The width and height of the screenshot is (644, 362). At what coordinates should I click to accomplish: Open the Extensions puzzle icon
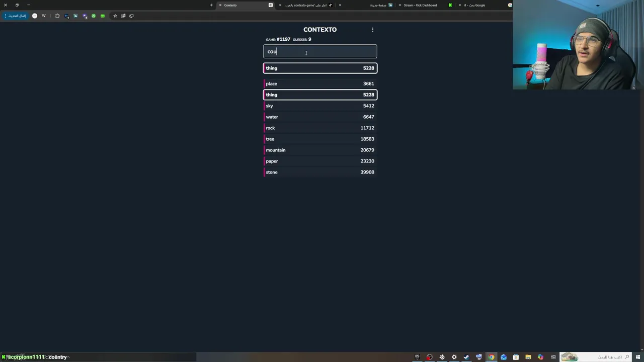[57, 16]
